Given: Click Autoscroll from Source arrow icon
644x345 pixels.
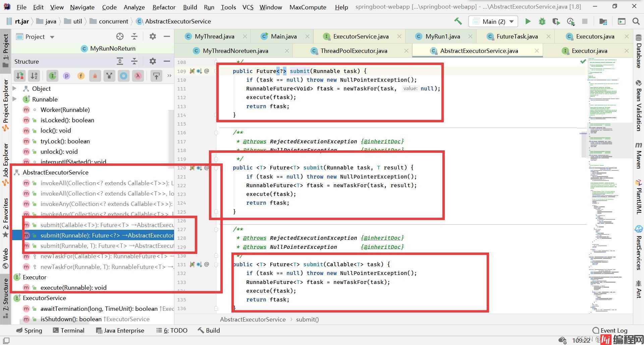Looking at the screenshot, I should 156,76.
